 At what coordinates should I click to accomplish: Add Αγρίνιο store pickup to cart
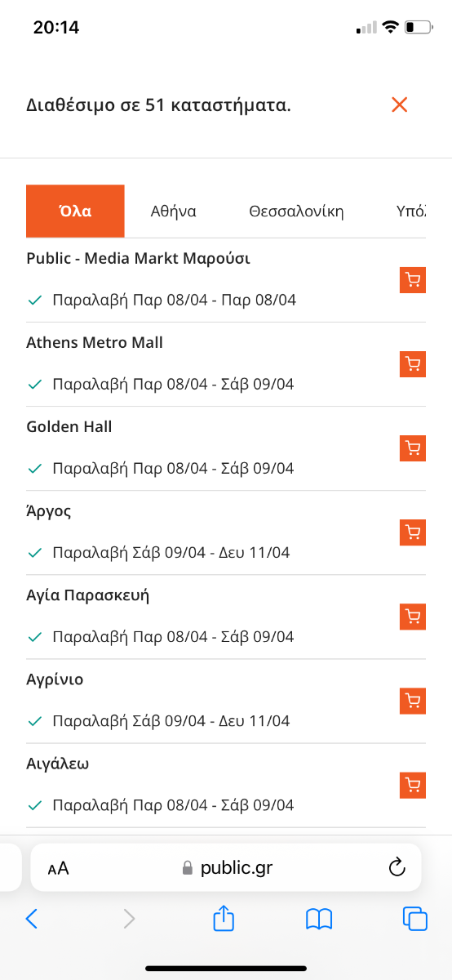tap(413, 701)
